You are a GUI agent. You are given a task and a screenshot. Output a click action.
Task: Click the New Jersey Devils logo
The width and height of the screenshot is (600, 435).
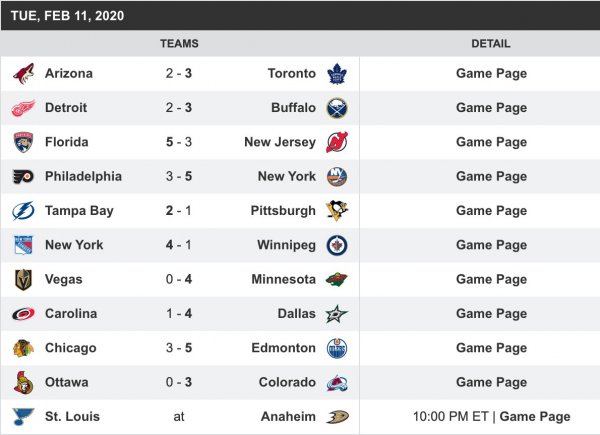coord(337,142)
